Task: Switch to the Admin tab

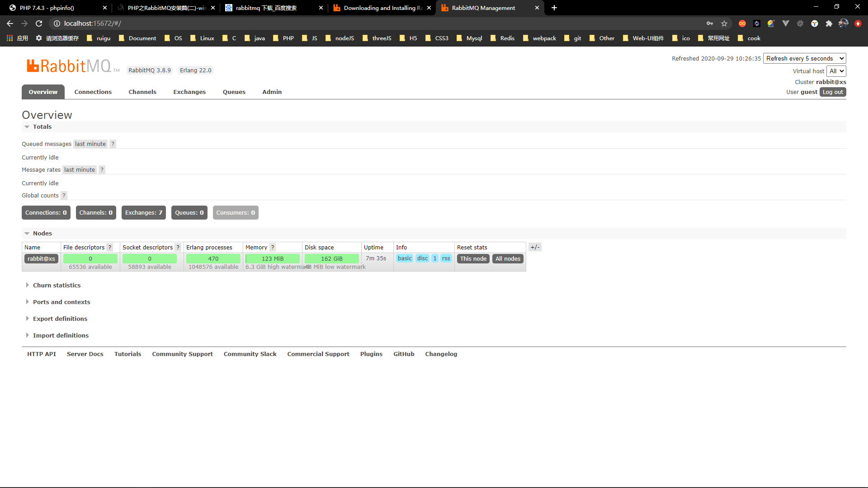Action: (272, 92)
